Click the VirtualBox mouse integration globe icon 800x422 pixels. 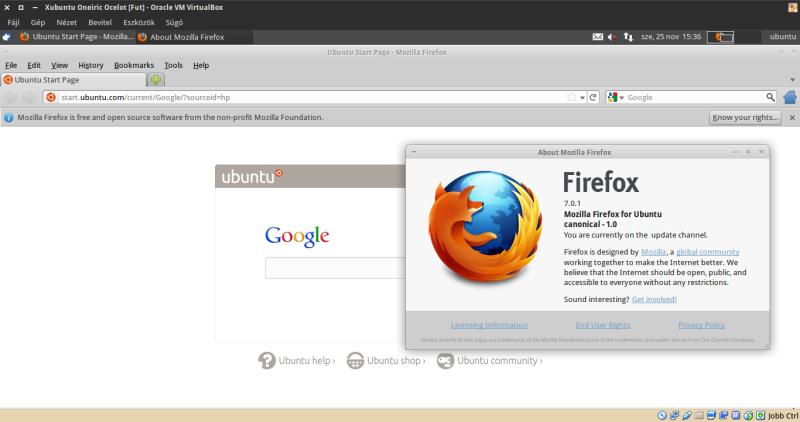click(748, 415)
